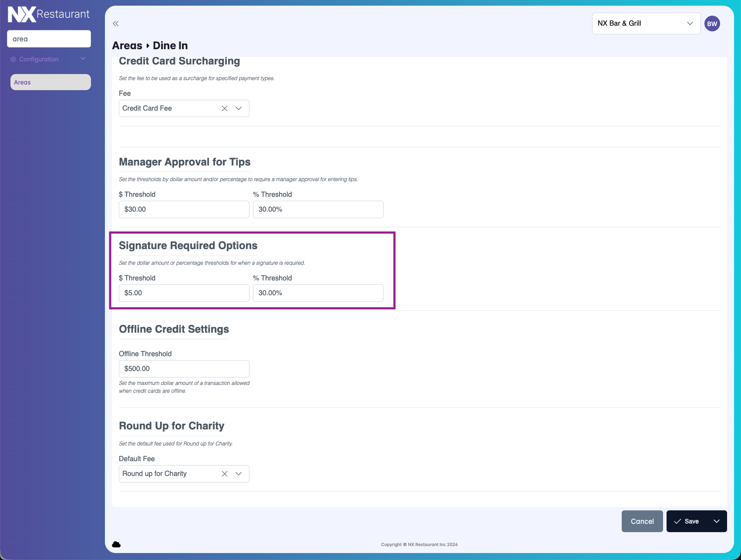Clear the Credit Card Fee selection

[x=225, y=108]
